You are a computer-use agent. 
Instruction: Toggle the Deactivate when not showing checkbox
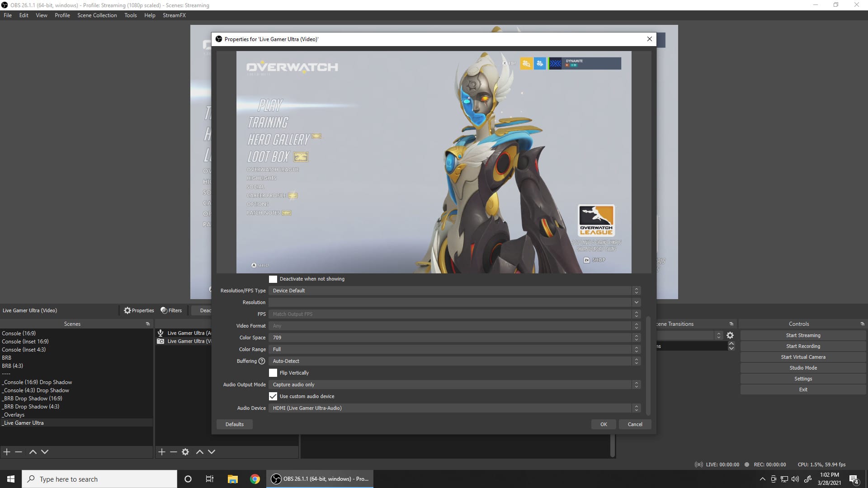[273, 279]
